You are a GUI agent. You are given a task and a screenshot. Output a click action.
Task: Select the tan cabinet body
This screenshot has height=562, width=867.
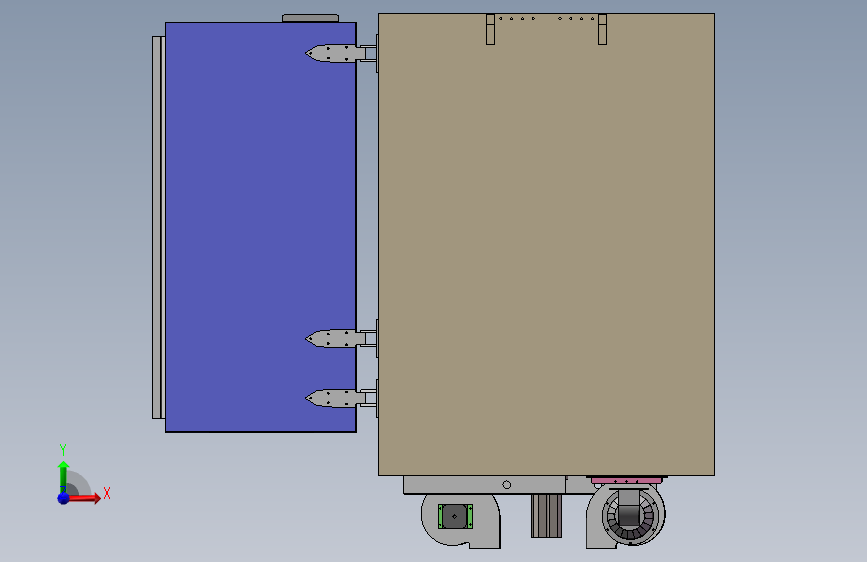546,244
